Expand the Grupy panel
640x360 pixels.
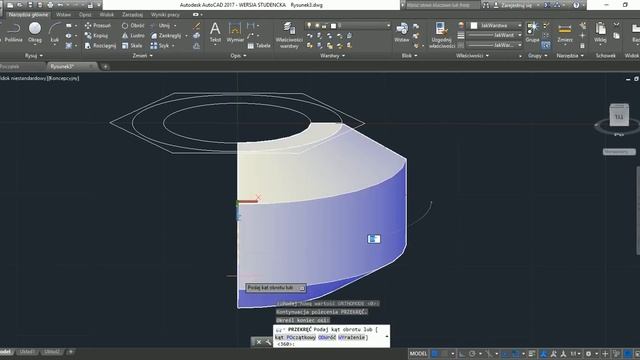point(537,56)
